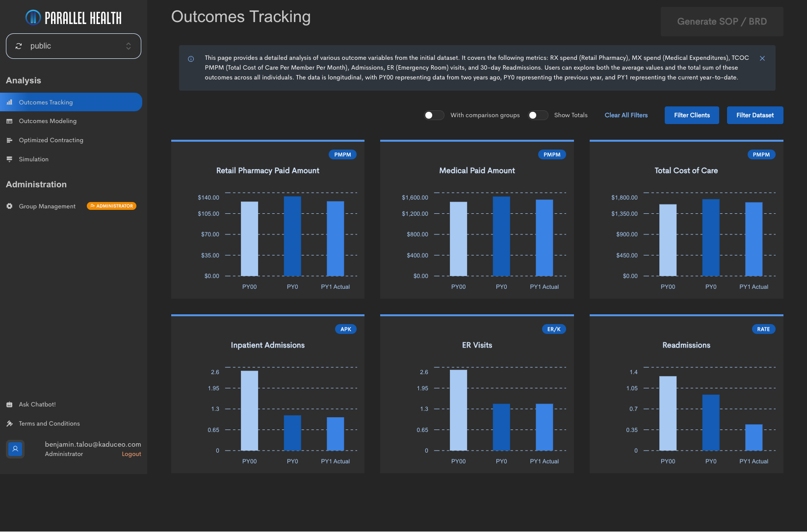Click ER/K badge on ER Visits card
Screen dimensions: 807x532
pos(554,329)
